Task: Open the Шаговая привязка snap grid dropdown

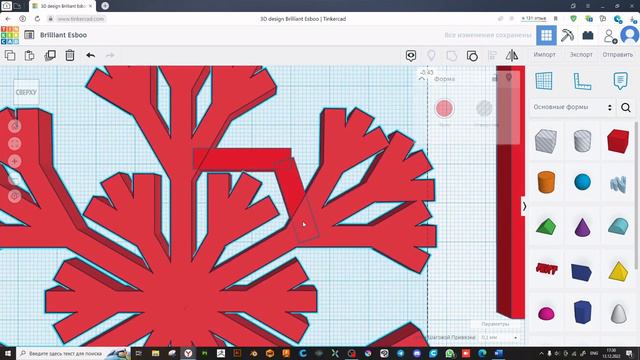Action: point(500,338)
